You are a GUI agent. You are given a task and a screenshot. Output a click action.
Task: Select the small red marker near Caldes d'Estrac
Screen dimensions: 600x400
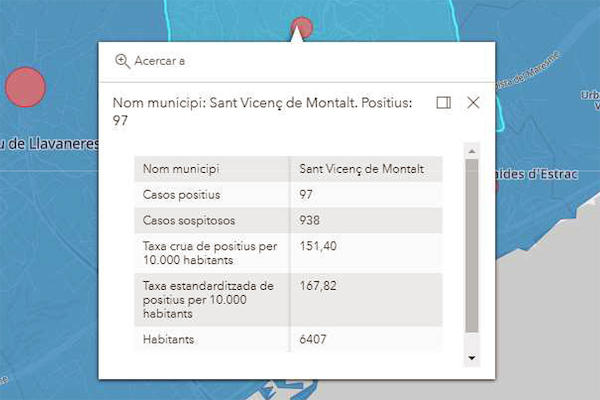pyautogui.click(x=496, y=185)
